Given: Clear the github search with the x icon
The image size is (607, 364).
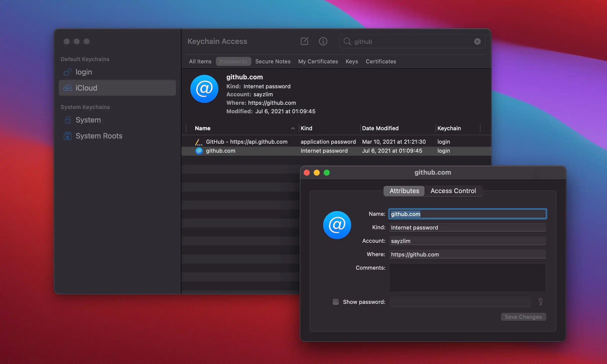Looking at the screenshot, I should tap(477, 41).
